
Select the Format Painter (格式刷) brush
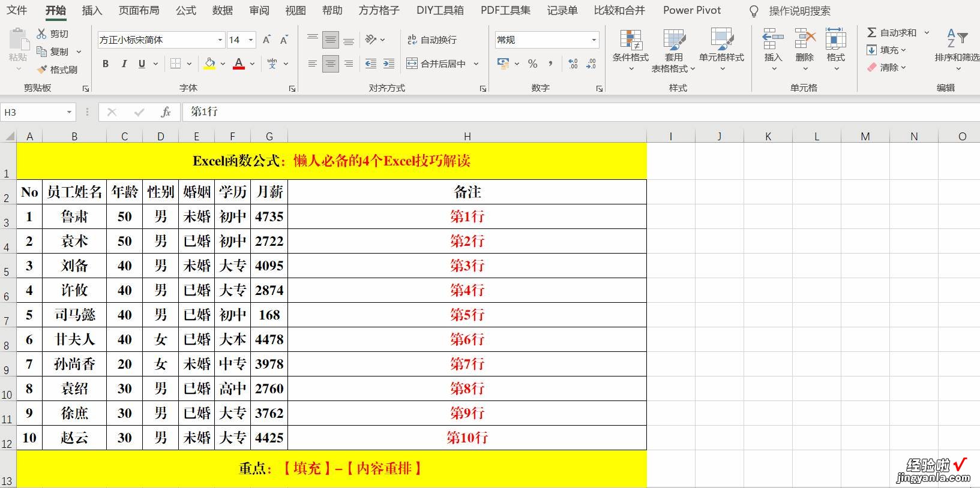tap(41, 70)
